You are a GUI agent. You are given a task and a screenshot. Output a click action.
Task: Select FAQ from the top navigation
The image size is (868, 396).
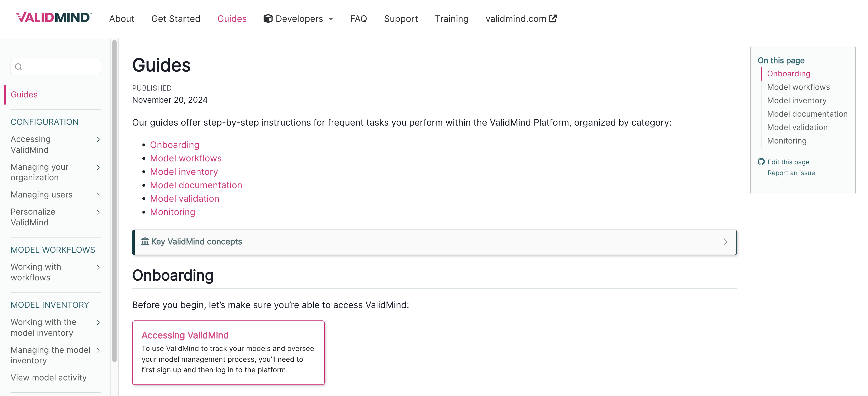pyautogui.click(x=358, y=18)
